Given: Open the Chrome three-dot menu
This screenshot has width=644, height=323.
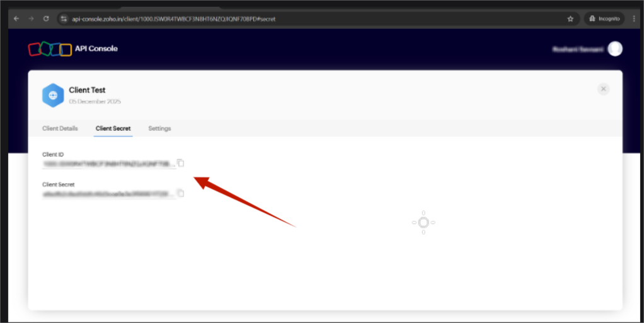Looking at the screenshot, I should [x=635, y=19].
